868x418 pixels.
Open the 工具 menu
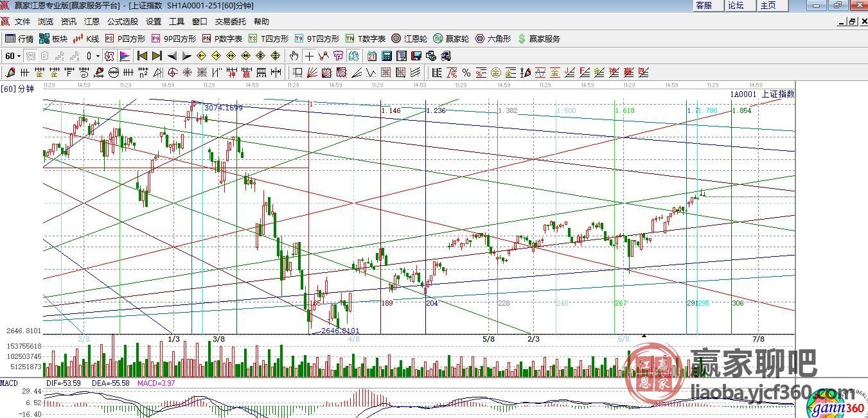point(177,21)
